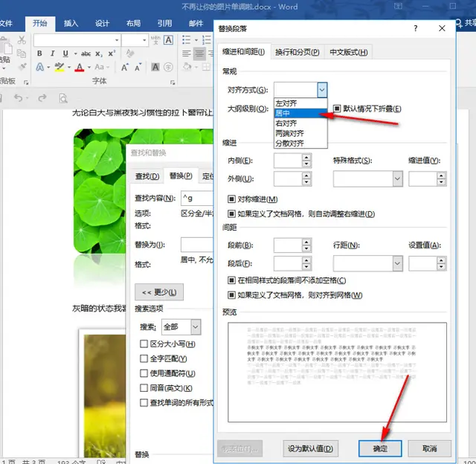Choose 居中 from alignment list

(x=300, y=114)
